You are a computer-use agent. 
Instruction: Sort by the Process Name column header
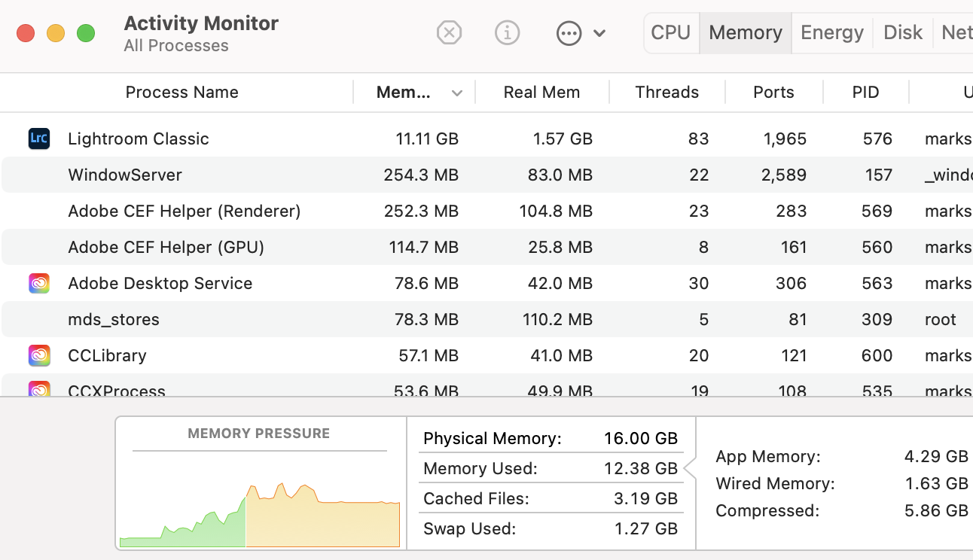click(x=181, y=93)
